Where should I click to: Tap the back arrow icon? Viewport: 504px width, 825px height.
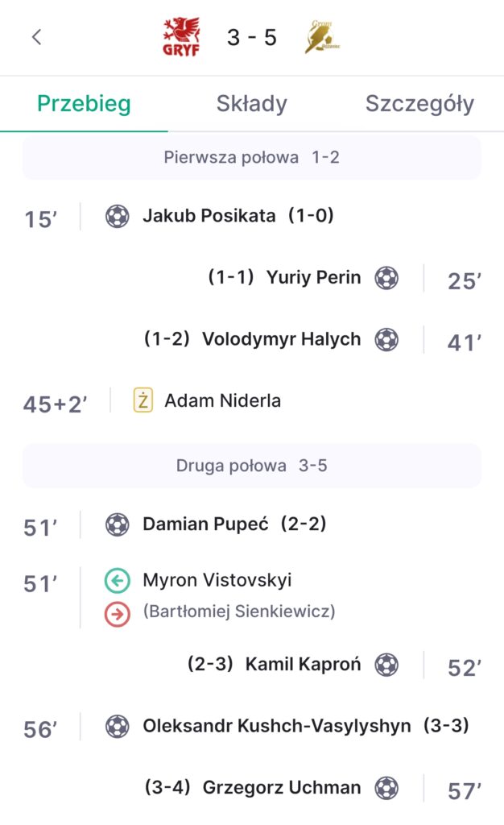click(36, 37)
